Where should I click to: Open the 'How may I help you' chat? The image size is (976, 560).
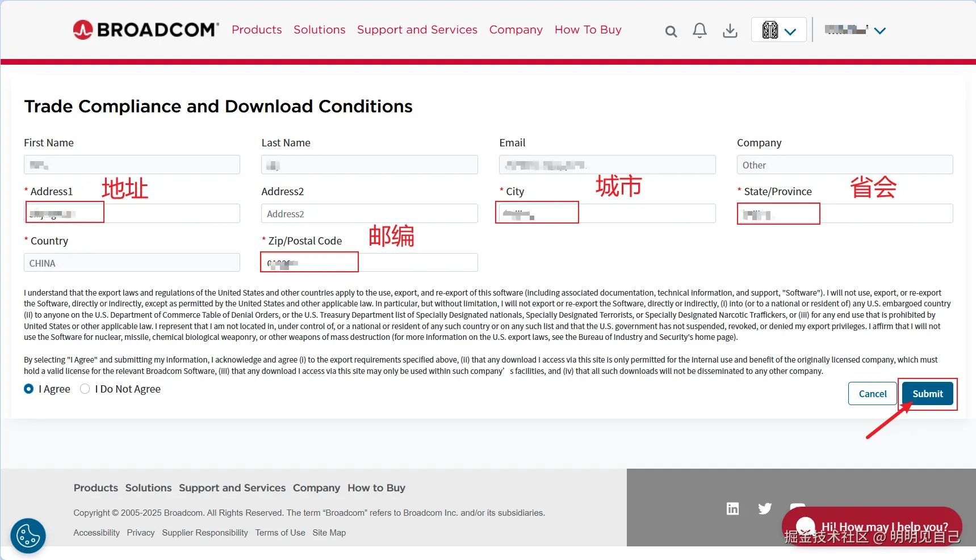tap(872, 527)
